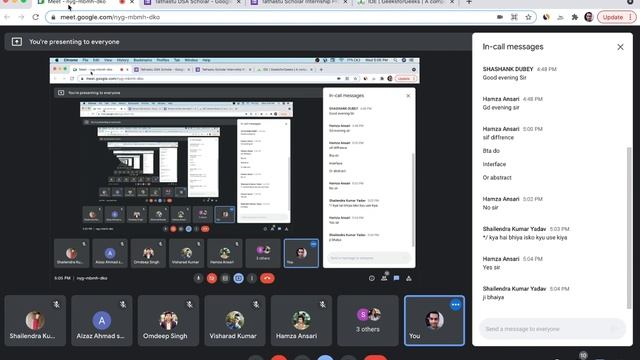Viewport: 640px width, 360px height.
Task: Select the Aizaz Ahmad participant tile
Action: (x=102, y=320)
